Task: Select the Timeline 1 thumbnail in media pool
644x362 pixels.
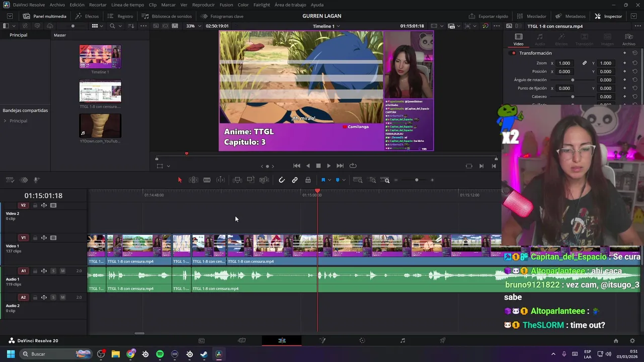Action: click(x=100, y=57)
